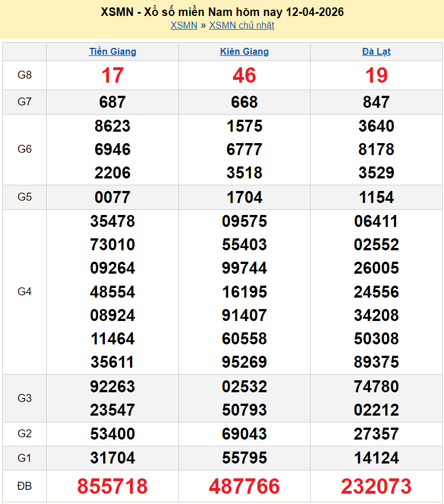Click the G4 row label
The width and height of the screenshot is (444, 504).
pos(25,292)
